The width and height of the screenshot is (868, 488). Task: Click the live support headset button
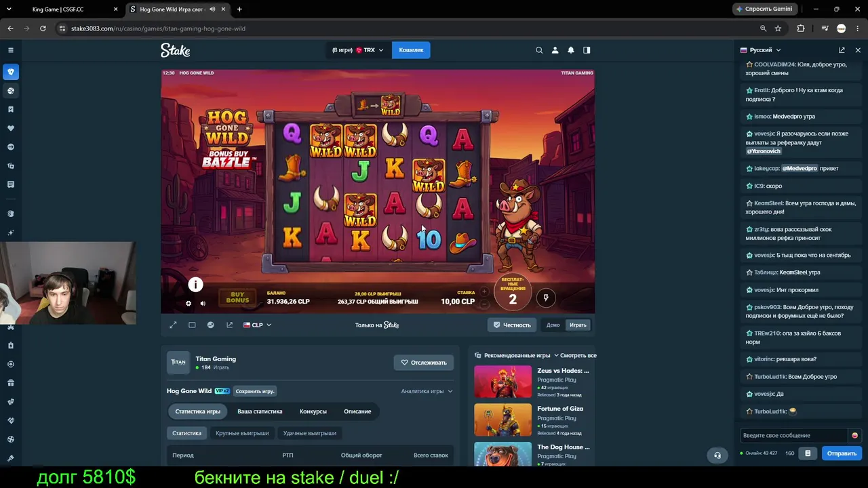click(717, 455)
